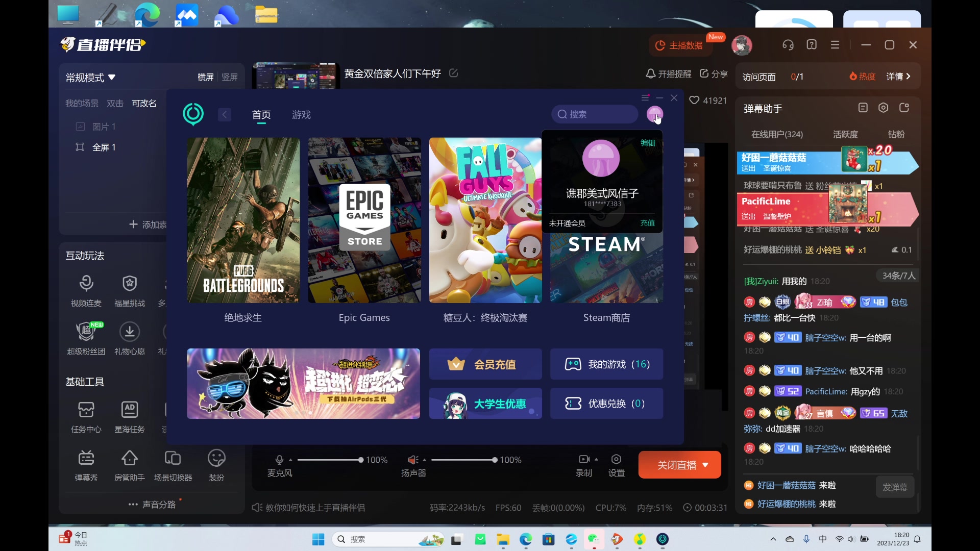This screenshot has width=980, height=551.
Task: Click 编辑 on profile card
Action: pos(648,143)
